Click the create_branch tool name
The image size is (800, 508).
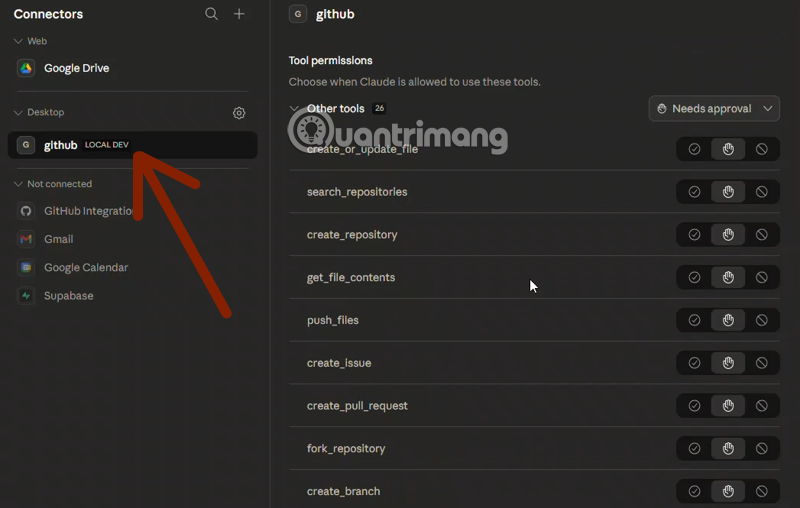click(343, 492)
